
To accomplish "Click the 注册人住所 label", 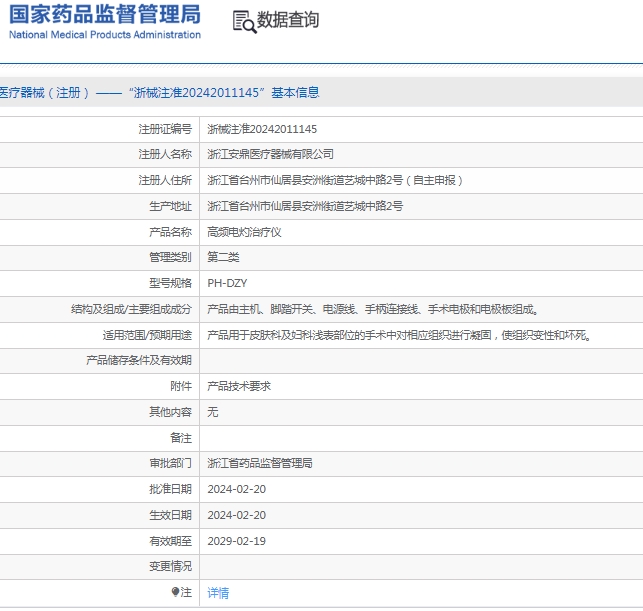I will [x=165, y=180].
